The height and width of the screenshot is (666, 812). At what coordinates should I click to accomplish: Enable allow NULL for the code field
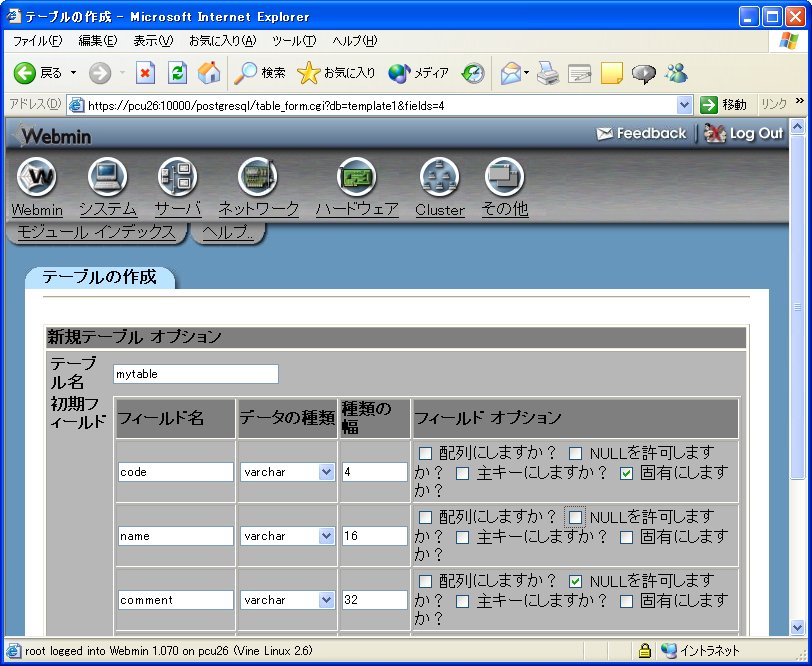point(575,454)
